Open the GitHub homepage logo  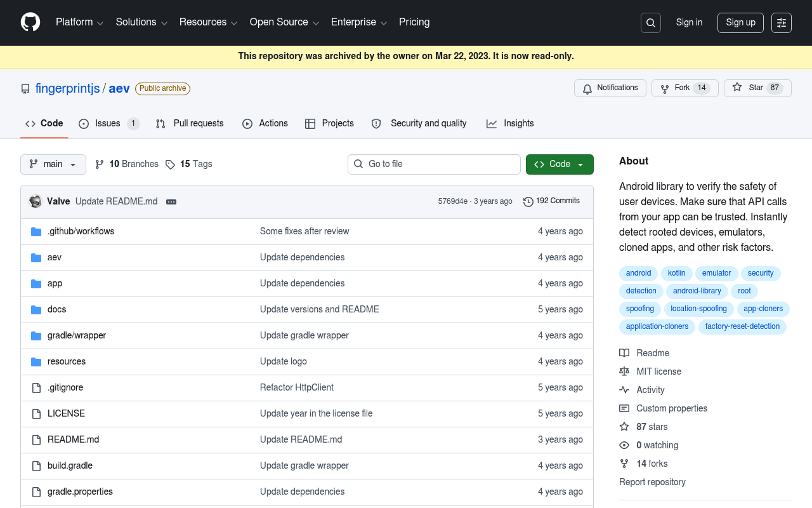tap(30, 22)
